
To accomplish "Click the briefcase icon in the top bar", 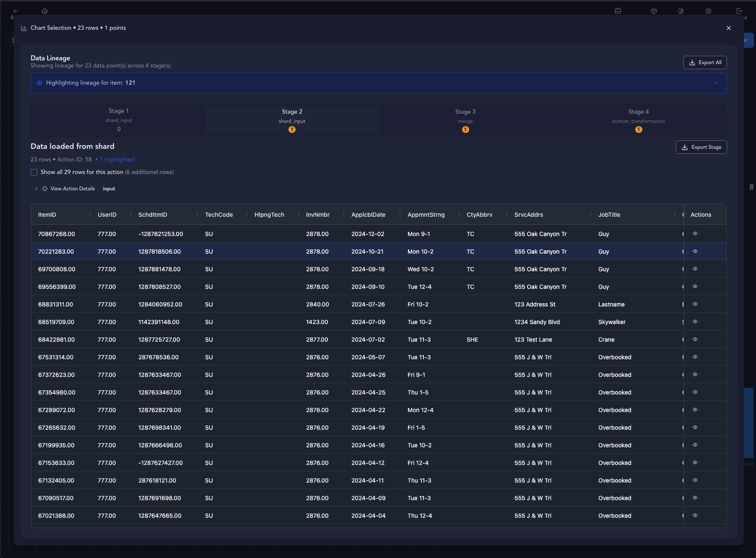I will click(618, 11).
